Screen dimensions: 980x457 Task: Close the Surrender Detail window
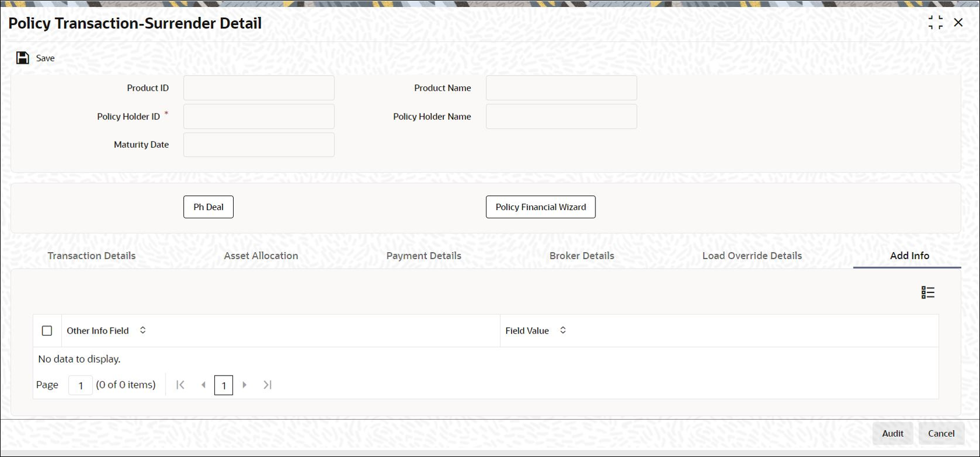pos(958,23)
